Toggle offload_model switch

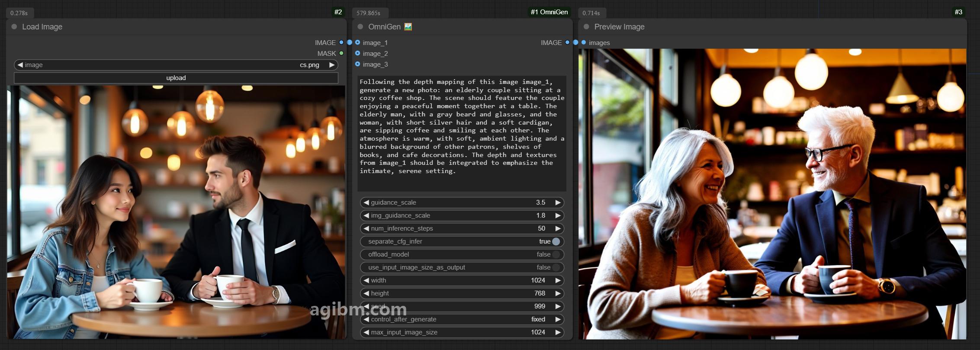point(556,254)
